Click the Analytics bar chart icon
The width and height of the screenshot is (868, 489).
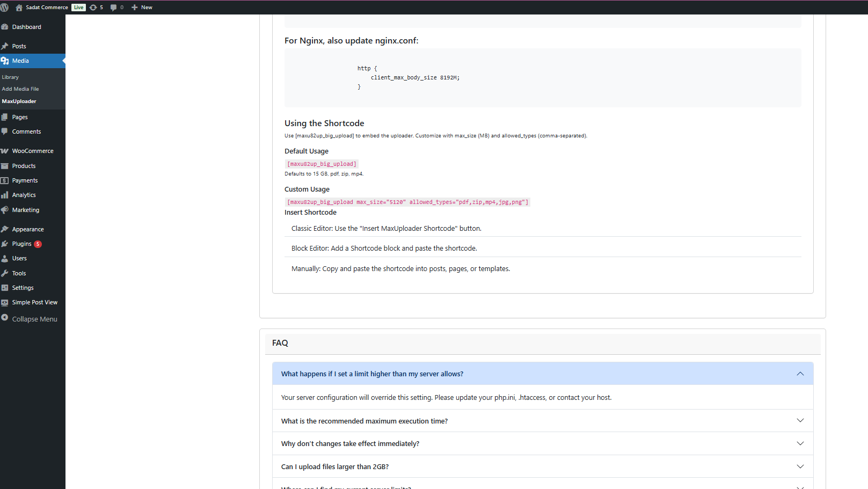5,195
